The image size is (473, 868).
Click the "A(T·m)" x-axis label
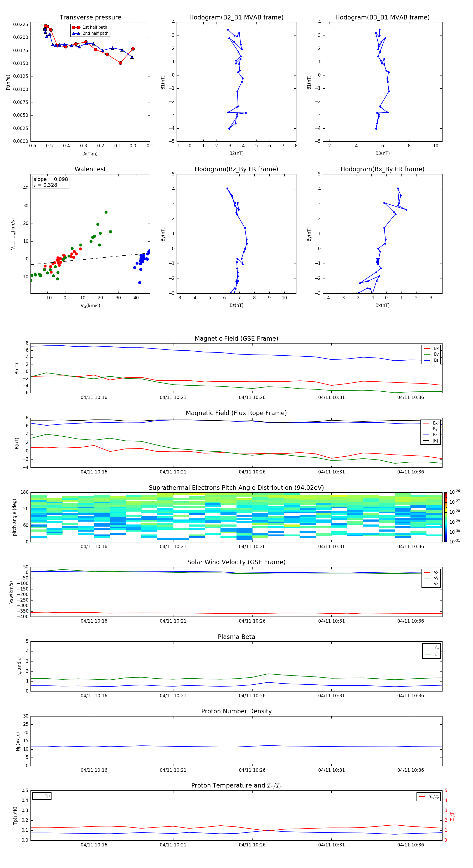click(90, 154)
